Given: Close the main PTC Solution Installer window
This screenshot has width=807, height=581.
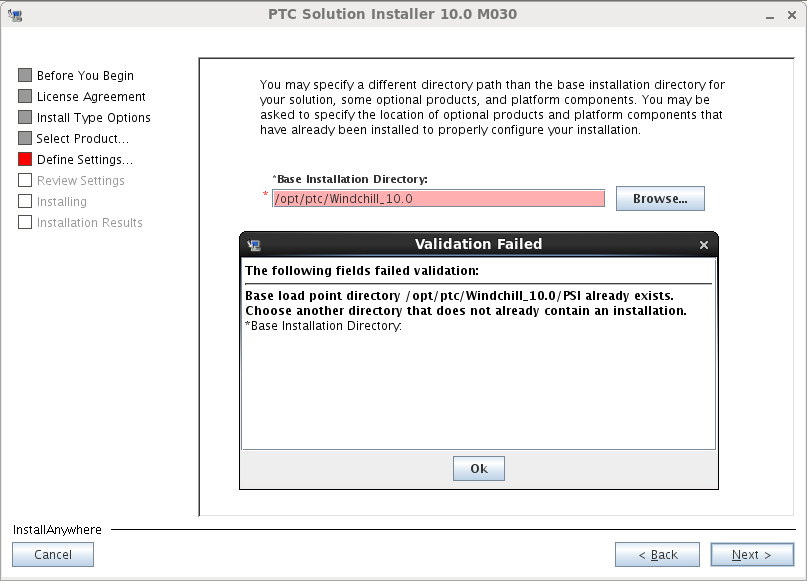Looking at the screenshot, I should click(792, 15).
